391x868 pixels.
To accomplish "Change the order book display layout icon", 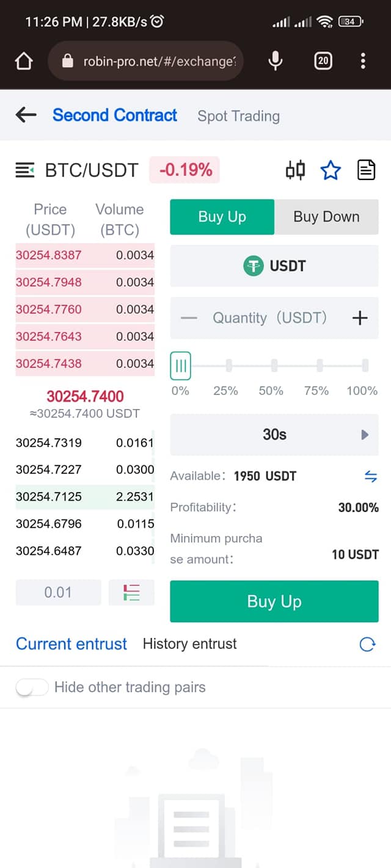I will [131, 592].
